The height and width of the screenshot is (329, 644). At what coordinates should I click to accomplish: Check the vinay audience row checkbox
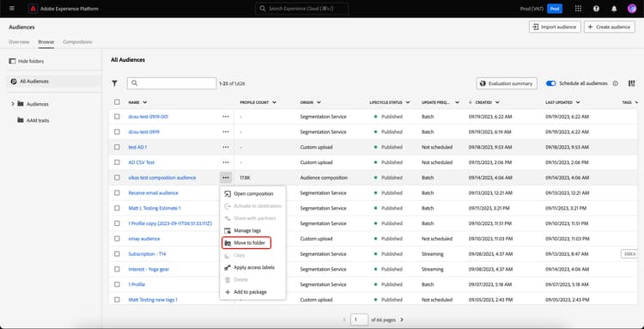[x=117, y=239]
